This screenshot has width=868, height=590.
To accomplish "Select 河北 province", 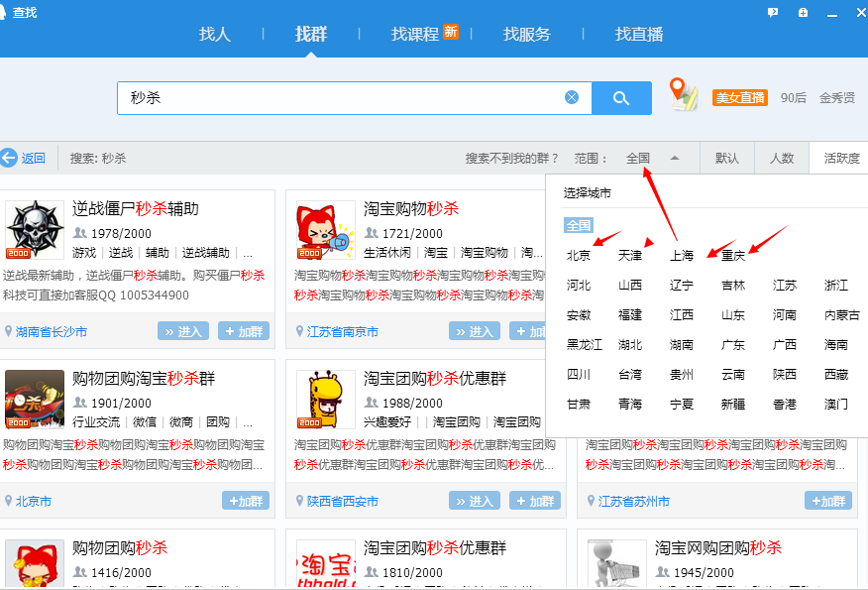I will (x=579, y=286).
